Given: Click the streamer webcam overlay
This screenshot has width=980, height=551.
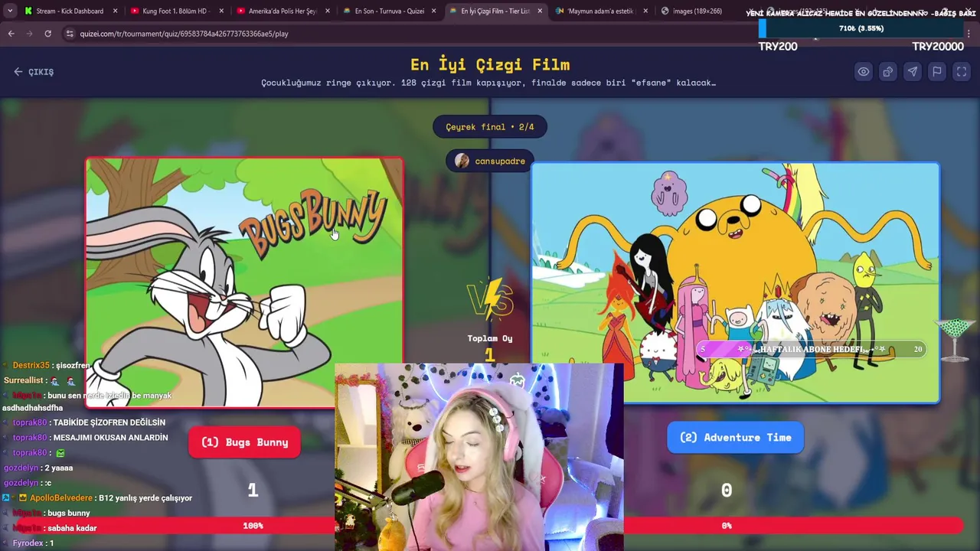Looking at the screenshot, I should 479,458.
